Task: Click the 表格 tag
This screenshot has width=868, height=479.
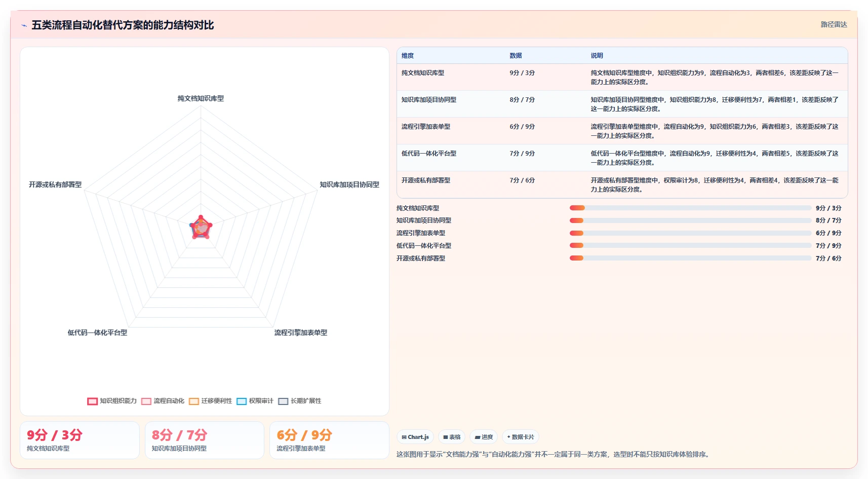Action: click(452, 437)
